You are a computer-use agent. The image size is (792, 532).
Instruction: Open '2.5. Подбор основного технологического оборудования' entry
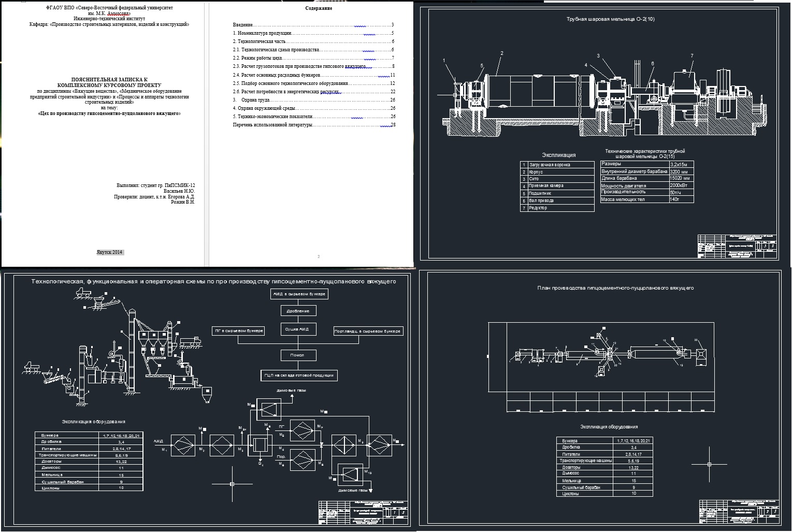coord(313,83)
